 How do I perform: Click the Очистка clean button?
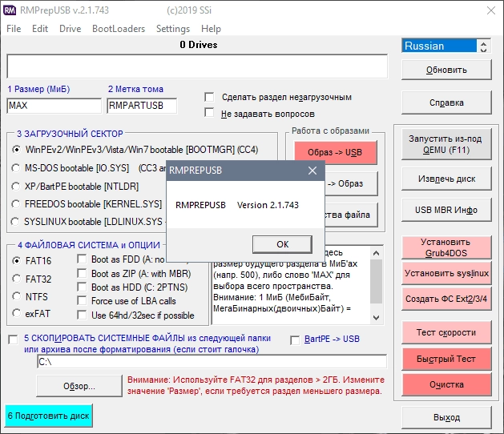pyautogui.click(x=446, y=384)
